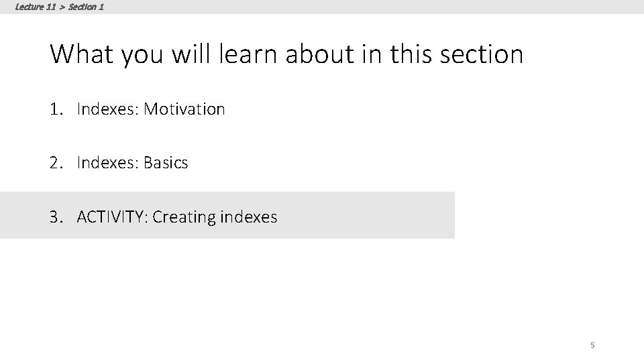
Task: Click the list number '2.'
Action: (56, 163)
